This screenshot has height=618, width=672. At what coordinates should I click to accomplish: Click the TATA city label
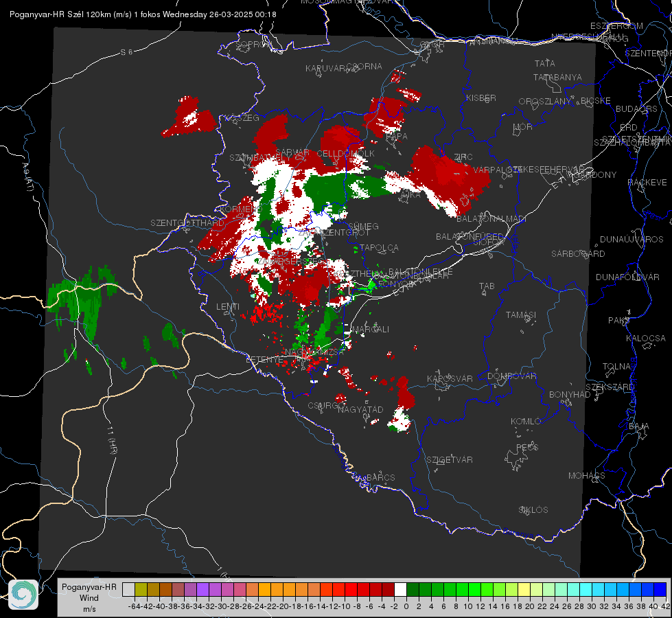545,63
